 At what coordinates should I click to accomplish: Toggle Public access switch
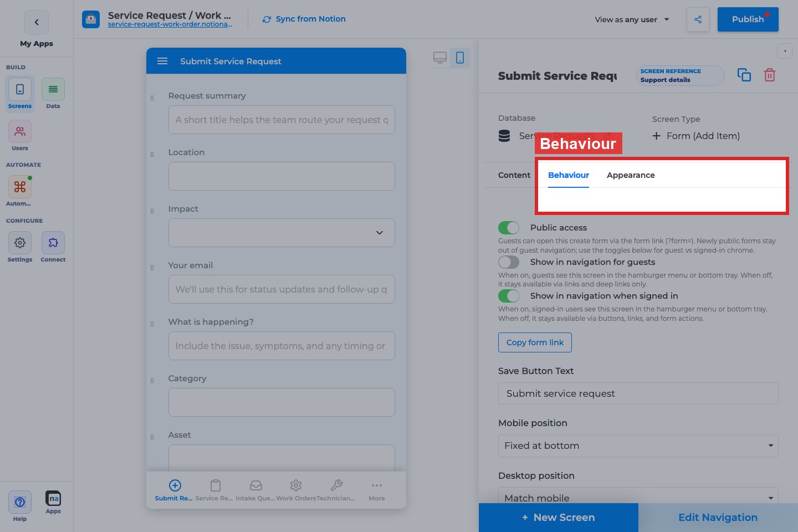click(509, 228)
